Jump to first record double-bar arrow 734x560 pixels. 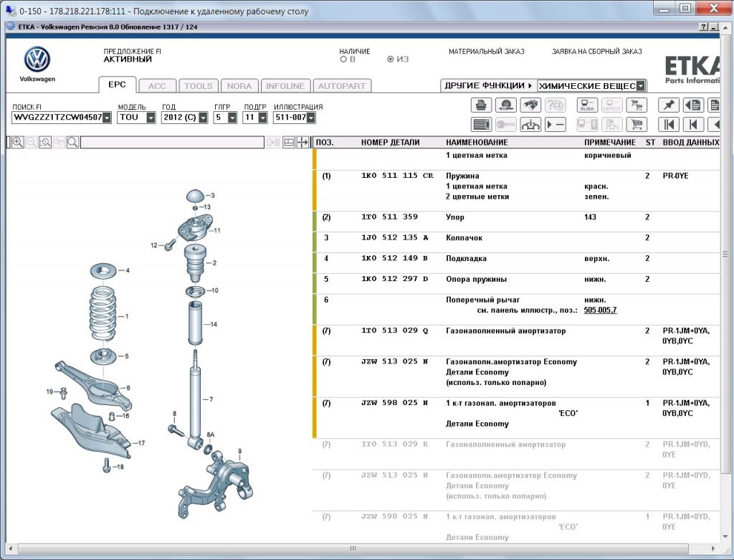click(x=668, y=125)
